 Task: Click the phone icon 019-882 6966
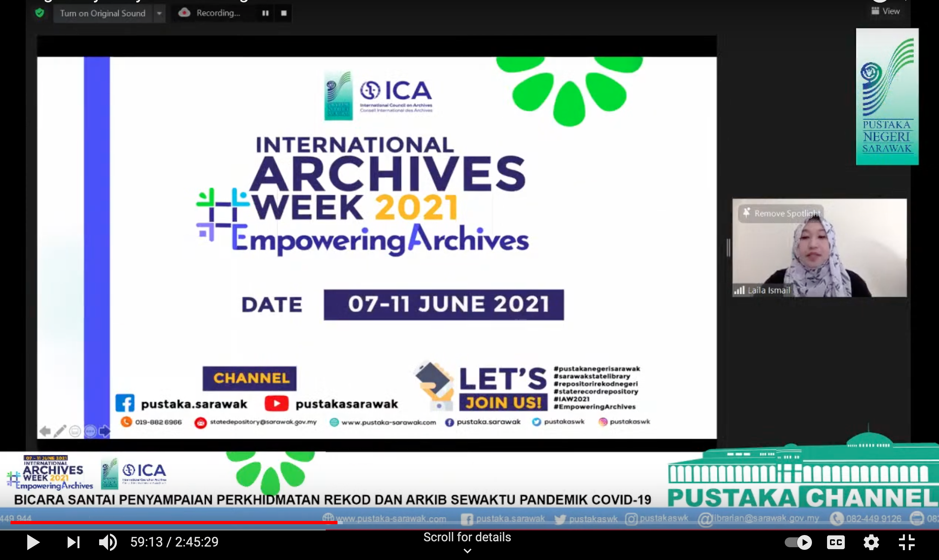[126, 422]
